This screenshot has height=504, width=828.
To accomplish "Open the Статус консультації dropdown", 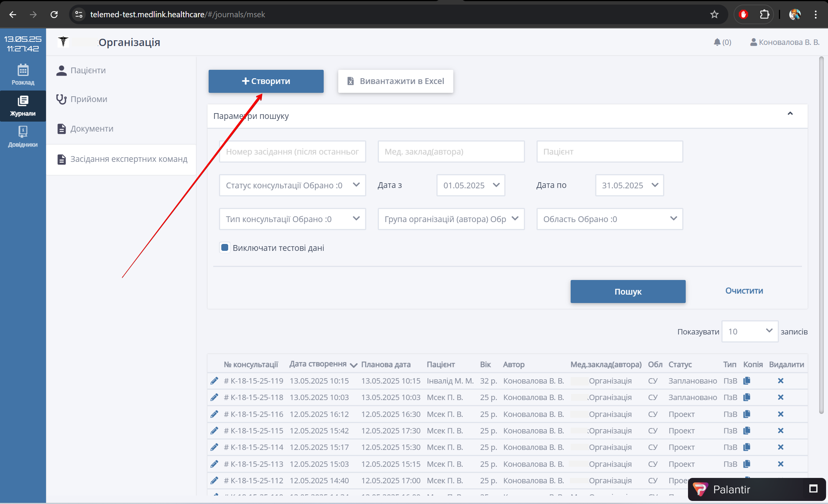I will [292, 185].
